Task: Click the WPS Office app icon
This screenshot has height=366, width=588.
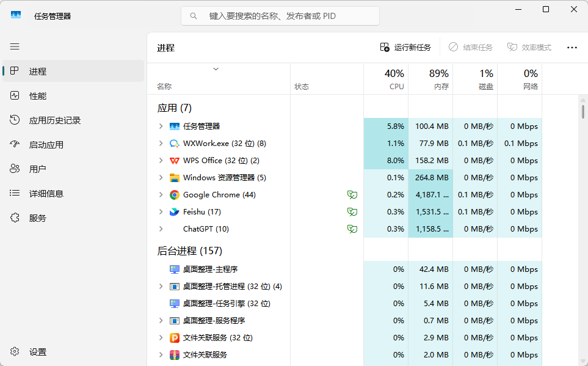Action: click(x=175, y=161)
